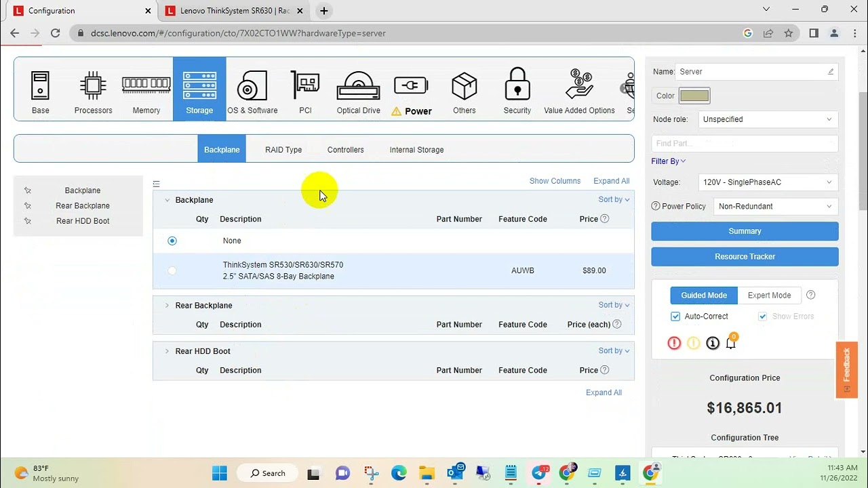Click the bottom Expand All link
Screen dimensions: 868x488
[x=604, y=392]
